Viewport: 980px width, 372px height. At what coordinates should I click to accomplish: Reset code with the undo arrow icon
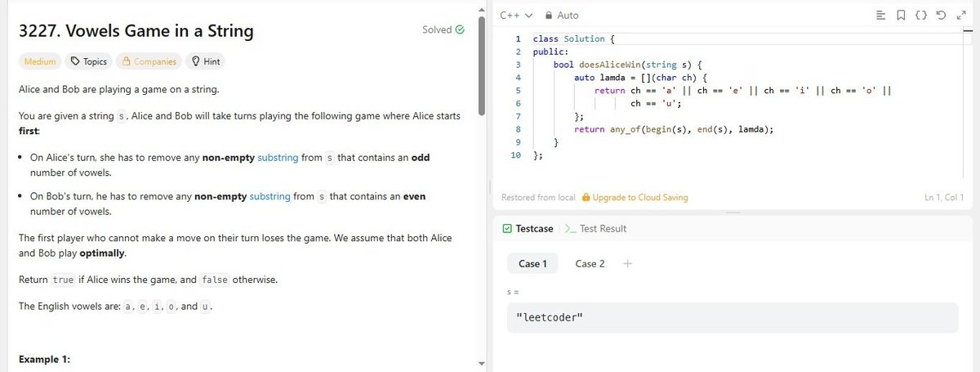pyautogui.click(x=941, y=15)
